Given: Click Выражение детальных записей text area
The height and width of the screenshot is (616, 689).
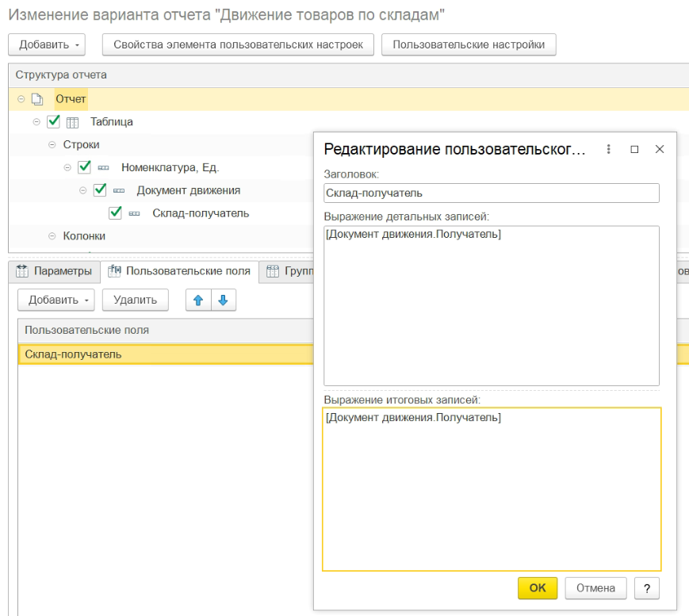Looking at the screenshot, I should point(492,306).
